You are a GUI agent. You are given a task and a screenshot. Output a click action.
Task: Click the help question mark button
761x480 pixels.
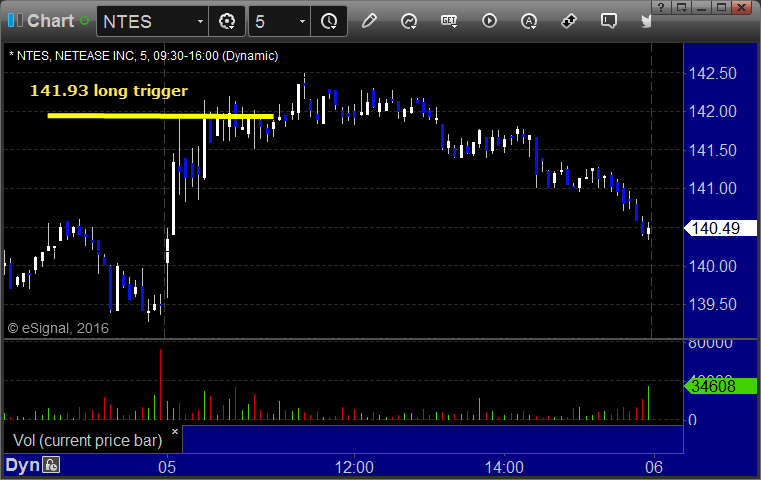coord(661,7)
